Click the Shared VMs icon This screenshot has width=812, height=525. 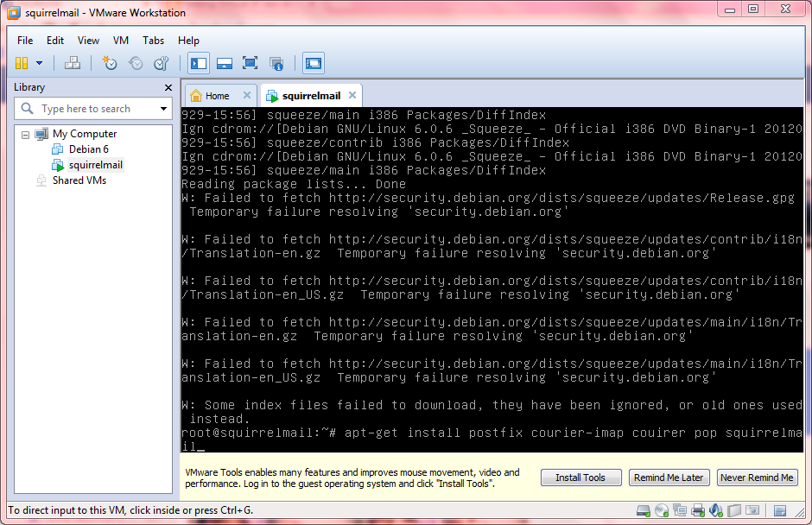pos(41,180)
